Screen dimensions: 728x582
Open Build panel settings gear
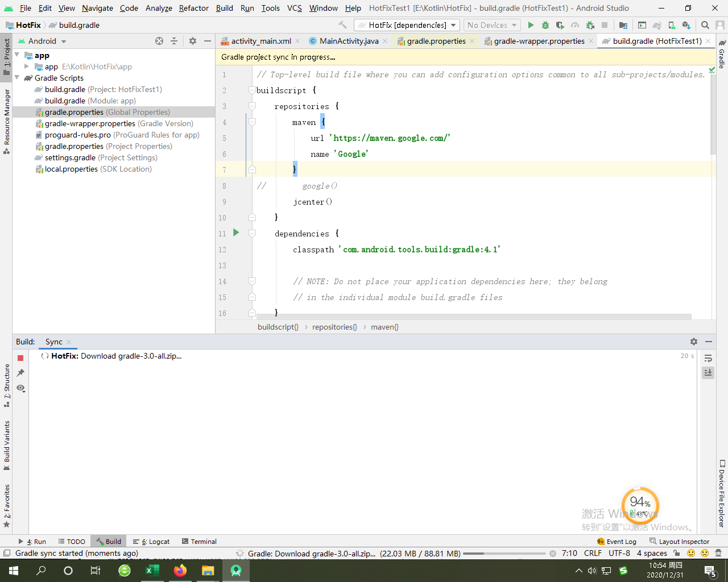(694, 342)
